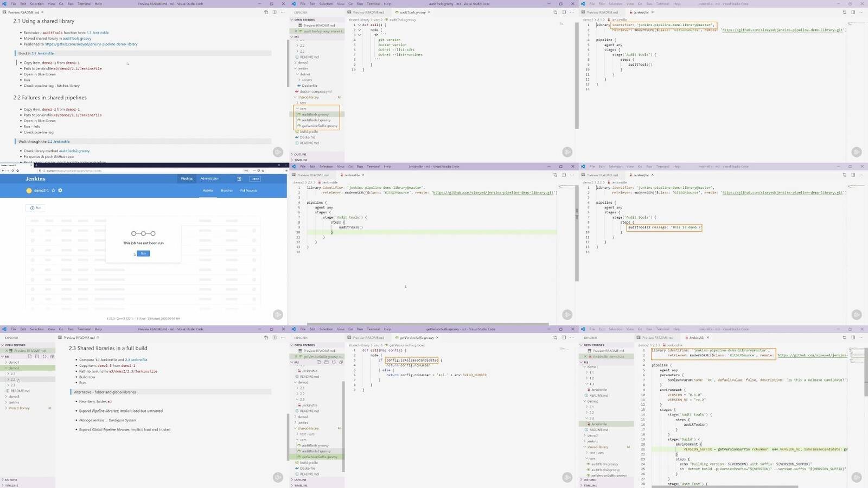Click the address bar in the Jenkins browser window
Viewport: 868px width, 488px height.
tap(152, 170)
